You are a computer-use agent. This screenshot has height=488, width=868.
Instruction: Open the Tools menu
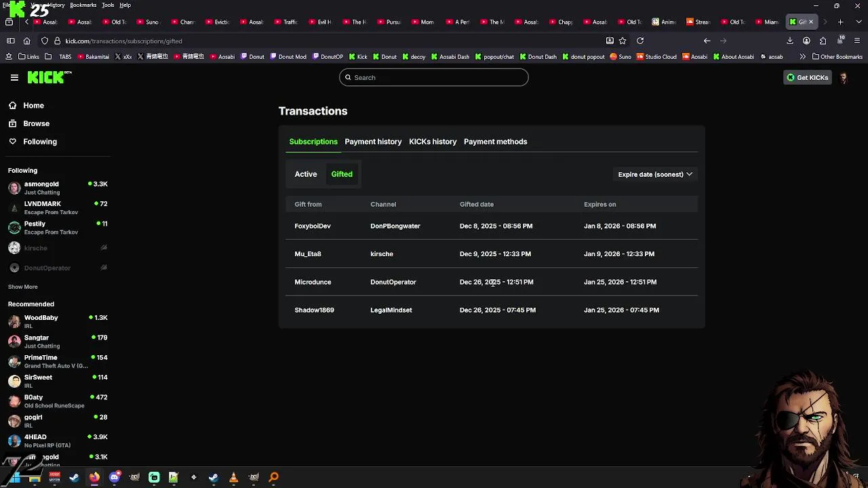tap(108, 5)
